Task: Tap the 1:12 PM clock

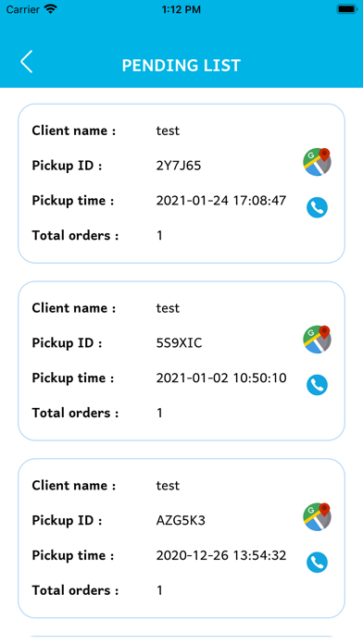Action: (x=181, y=9)
